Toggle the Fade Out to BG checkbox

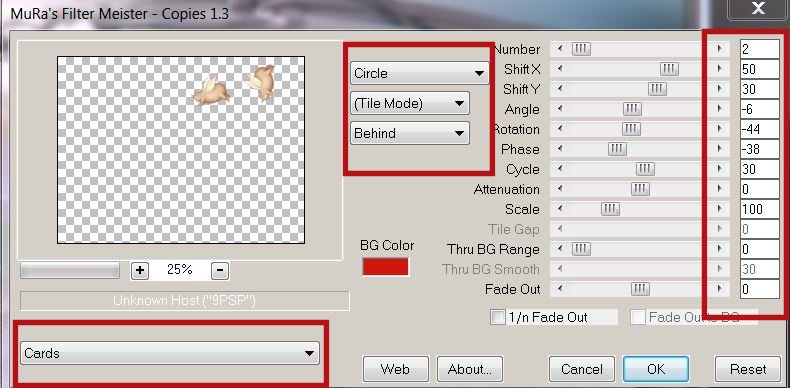pyautogui.click(x=638, y=317)
